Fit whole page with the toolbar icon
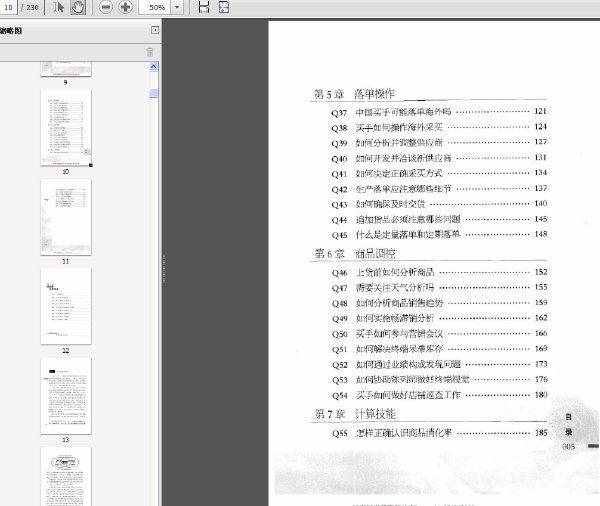This screenshot has height=506, width=600. 224,7
